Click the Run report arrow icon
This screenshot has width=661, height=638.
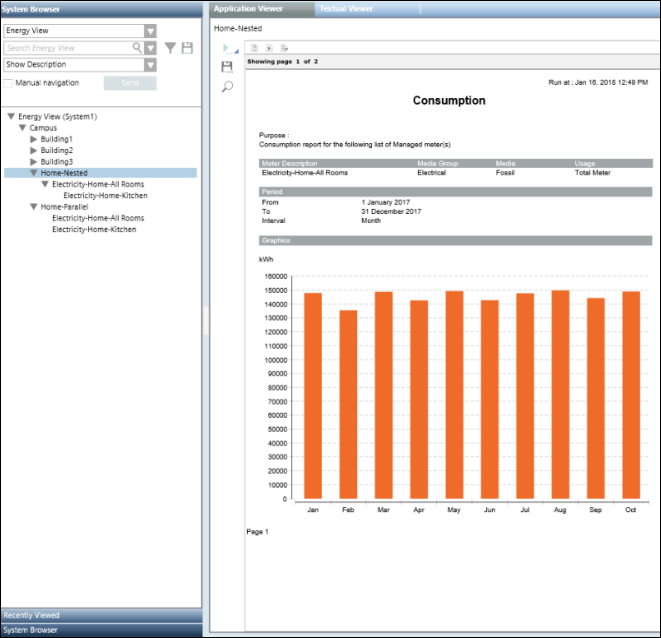click(227, 48)
